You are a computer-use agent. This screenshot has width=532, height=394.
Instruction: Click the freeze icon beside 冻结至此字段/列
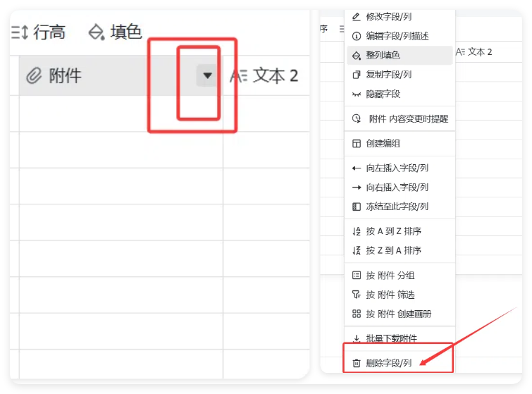(357, 207)
